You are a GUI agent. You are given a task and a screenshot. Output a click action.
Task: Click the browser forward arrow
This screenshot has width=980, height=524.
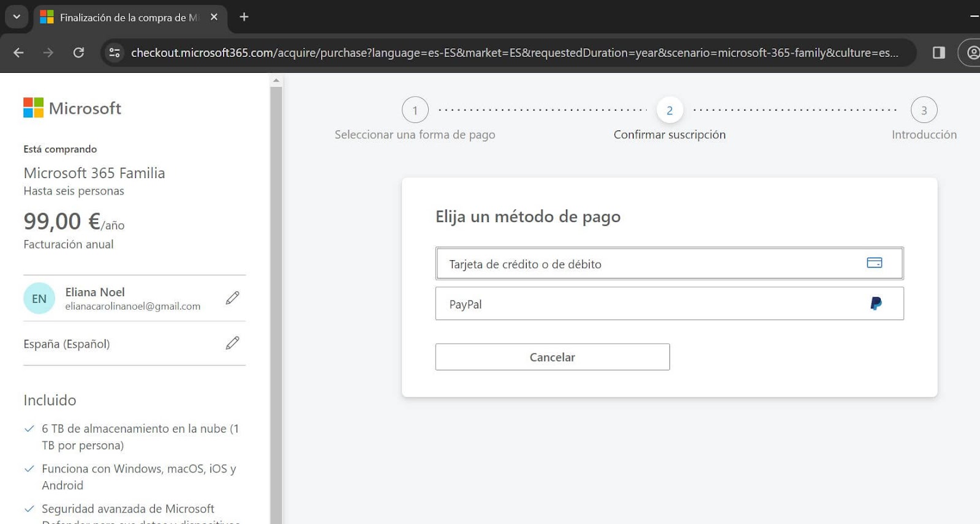click(x=48, y=53)
